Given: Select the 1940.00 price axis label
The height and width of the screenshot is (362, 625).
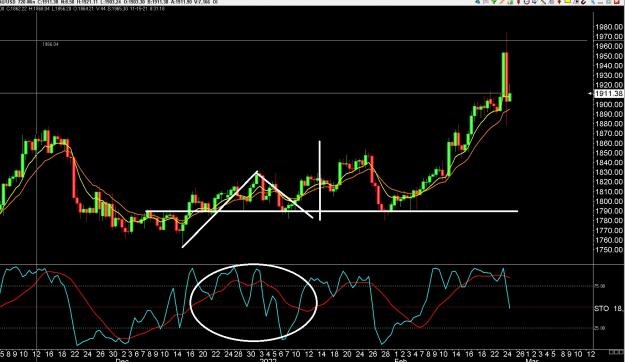Looking at the screenshot, I should click(609, 66).
